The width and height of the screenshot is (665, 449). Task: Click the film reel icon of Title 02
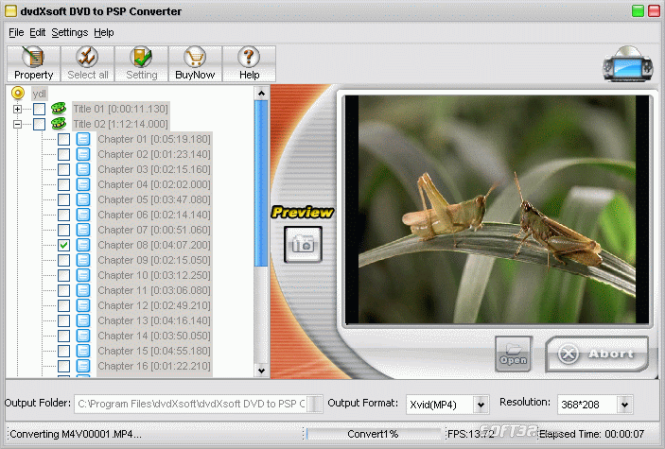(59, 124)
